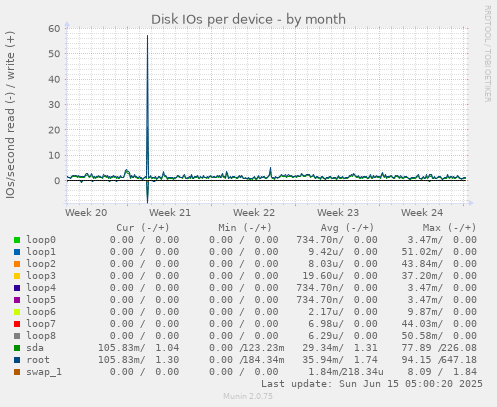Click the sda dark green swatch
Screen dimensions: 497x407
pyautogui.click(x=17, y=348)
